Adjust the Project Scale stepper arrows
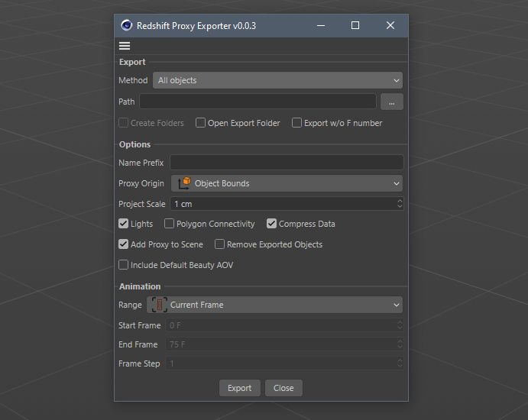 (400, 204)
